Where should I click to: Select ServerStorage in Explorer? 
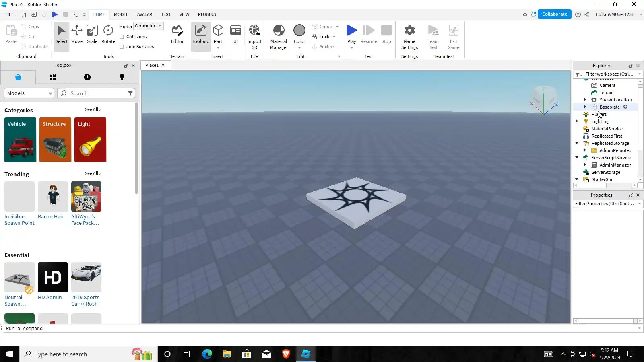click(605, 172)
